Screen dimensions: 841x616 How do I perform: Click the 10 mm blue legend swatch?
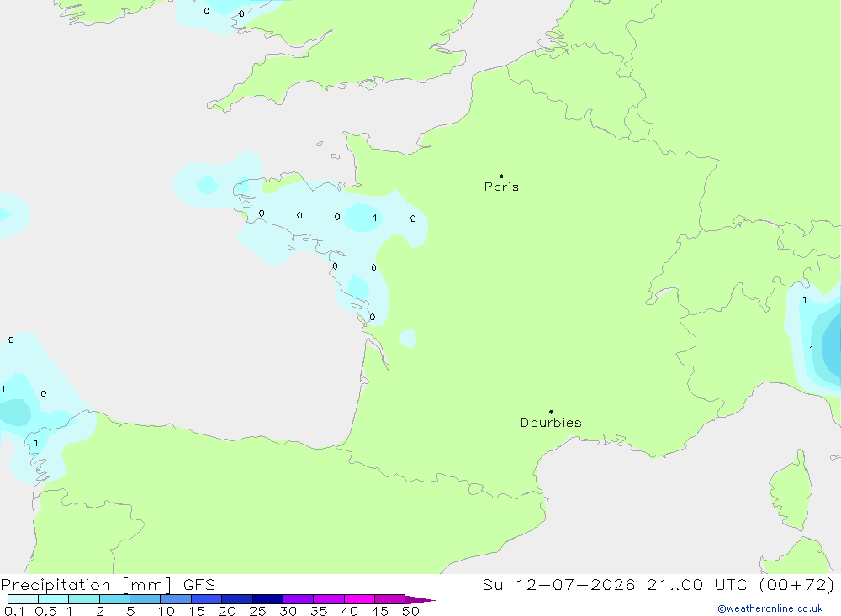176,599
